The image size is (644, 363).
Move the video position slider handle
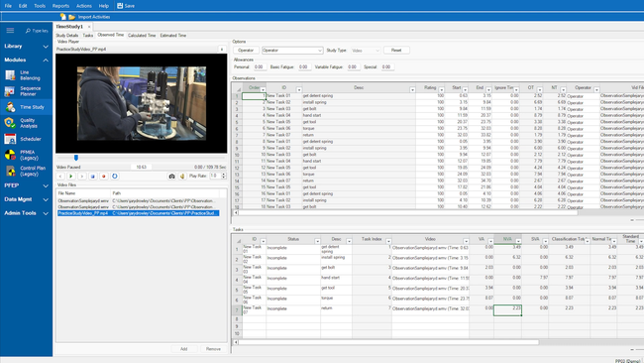click(x=76, y=158)
